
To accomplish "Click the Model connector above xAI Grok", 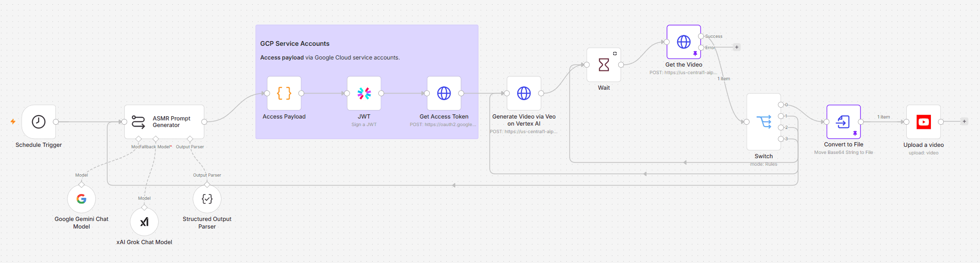I will [x=144, y=207].
